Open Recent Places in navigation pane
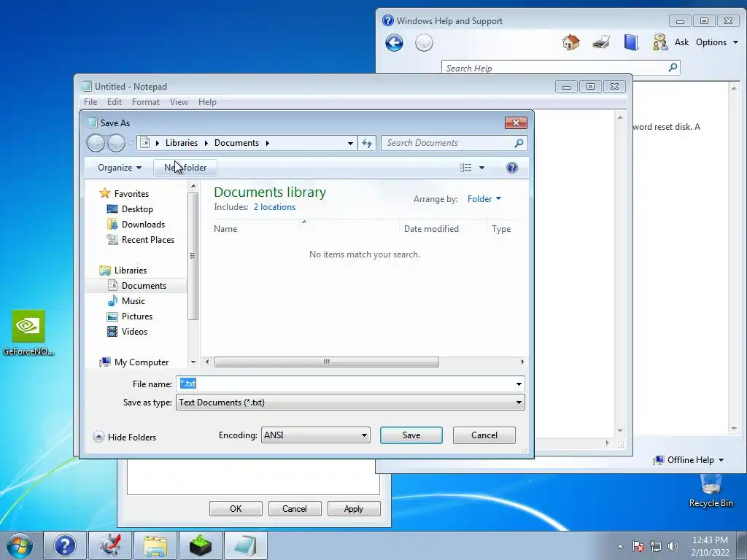 pos(147,239)
